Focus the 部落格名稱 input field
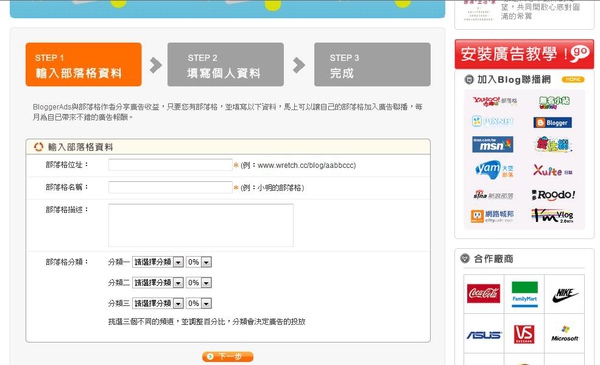Screen dimensions: 600x365 point(170,187)
